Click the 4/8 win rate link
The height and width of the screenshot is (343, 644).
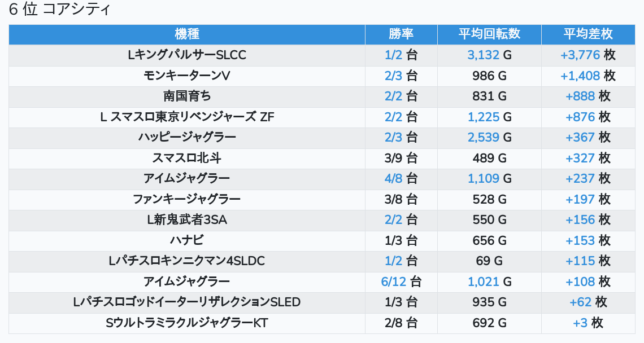click(393, 178)
